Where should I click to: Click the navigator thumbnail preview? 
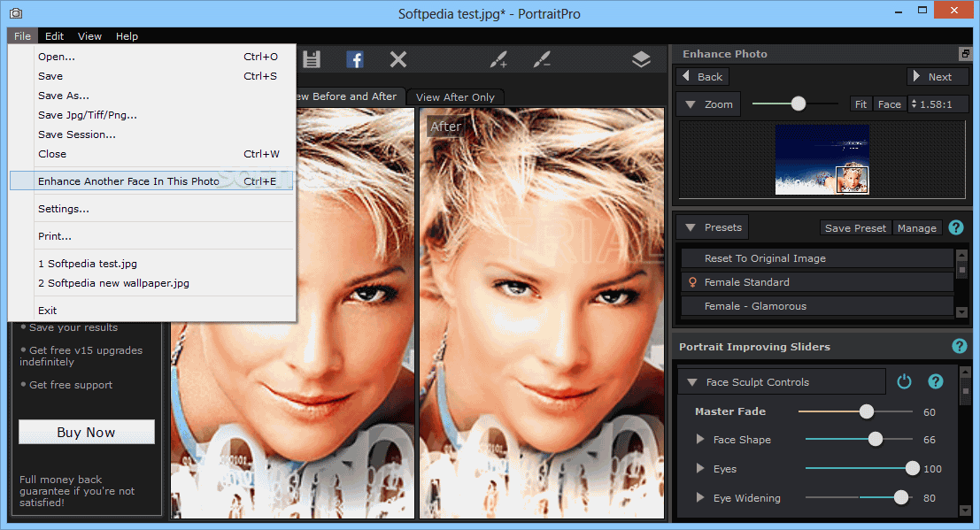822,159
